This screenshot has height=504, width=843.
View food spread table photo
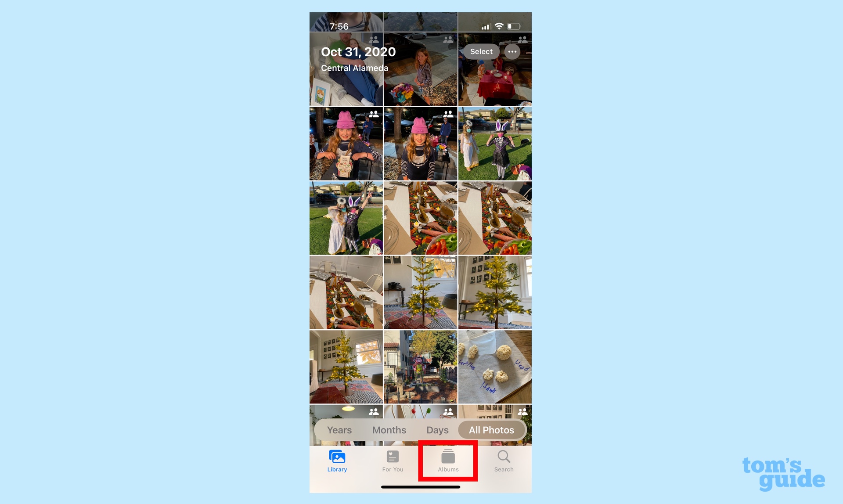[x=420, y=218]
